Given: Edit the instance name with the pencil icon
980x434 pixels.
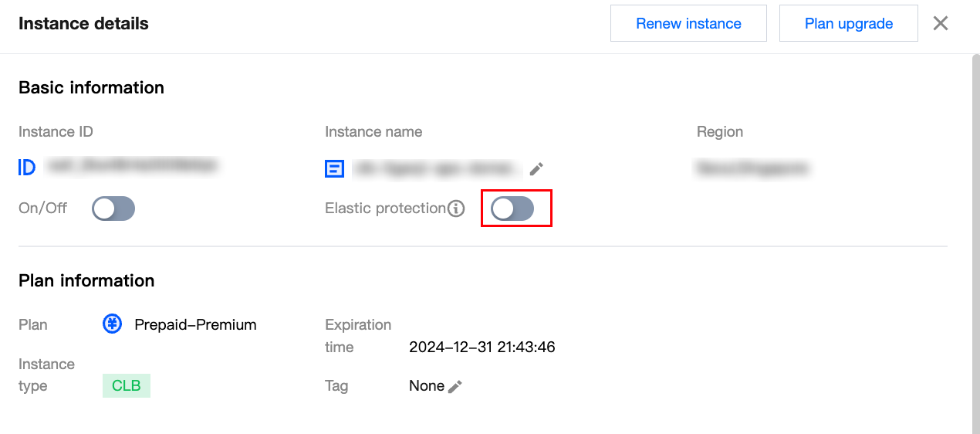Looking at the screenshot, I should [x=536, y=168].
